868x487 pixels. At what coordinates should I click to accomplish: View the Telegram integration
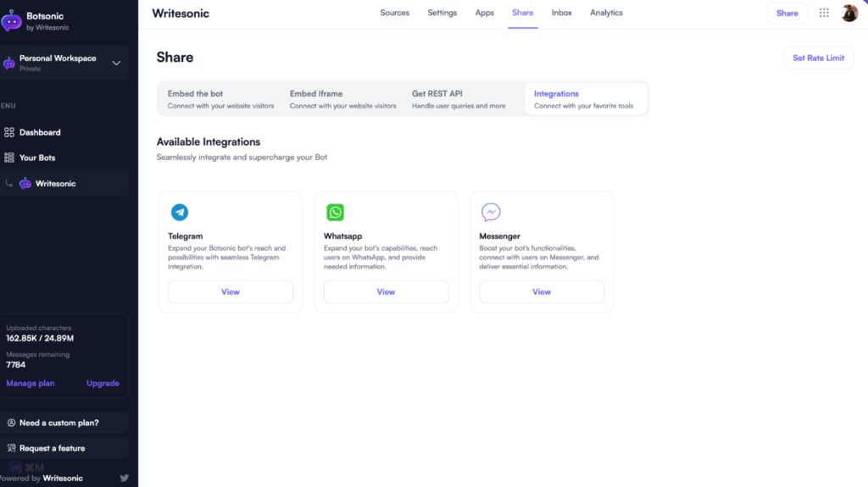(231, 291)
